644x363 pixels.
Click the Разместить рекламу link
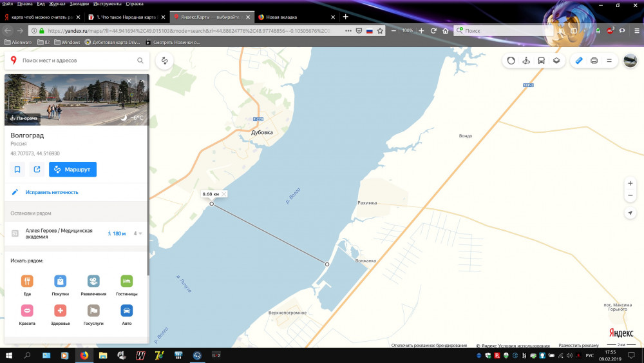[578, 346]
